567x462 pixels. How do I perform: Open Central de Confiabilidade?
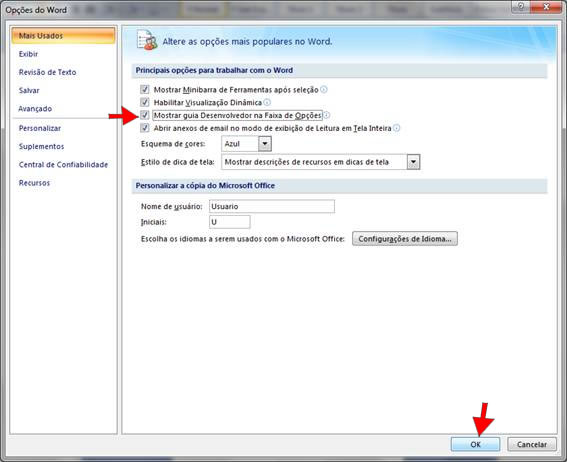(63, 165)
